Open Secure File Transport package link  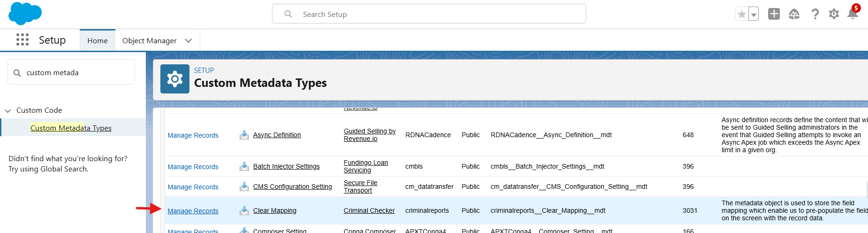pos(360,186)
